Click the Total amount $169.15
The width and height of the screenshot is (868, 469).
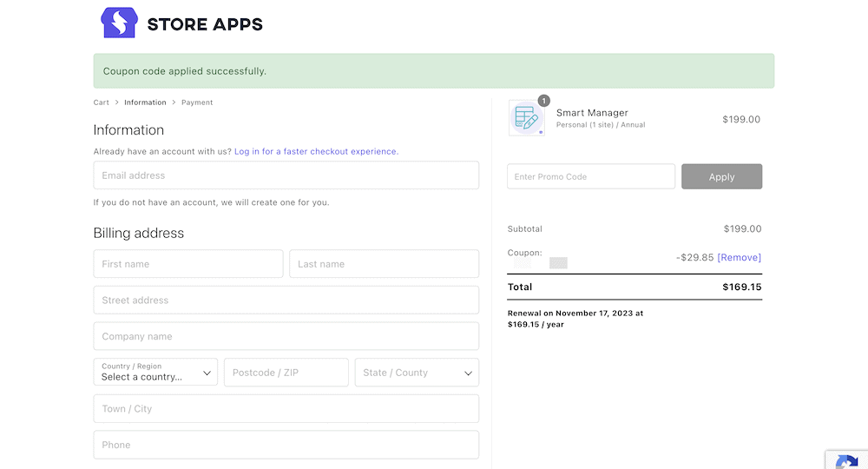tap(742, 287)
